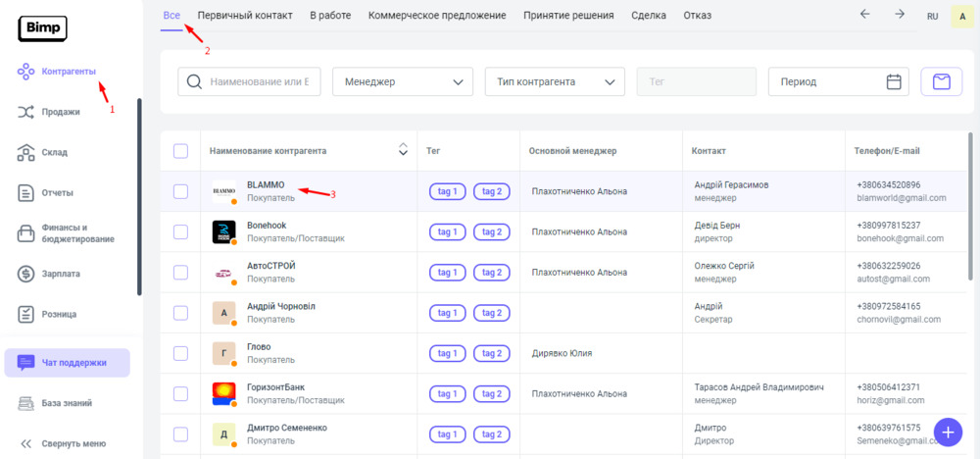
Task: Click the right arrow navigation icon
Action: [x=899, y=15]
